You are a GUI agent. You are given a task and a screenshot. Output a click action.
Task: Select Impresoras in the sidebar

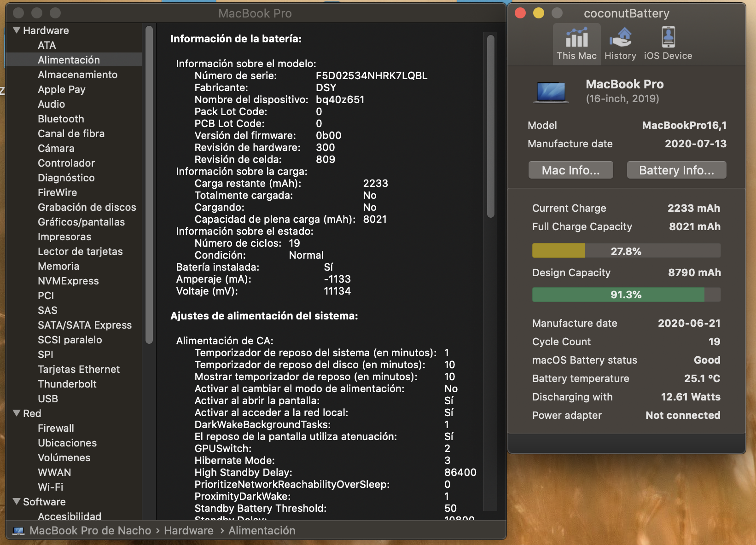point(64,237)
